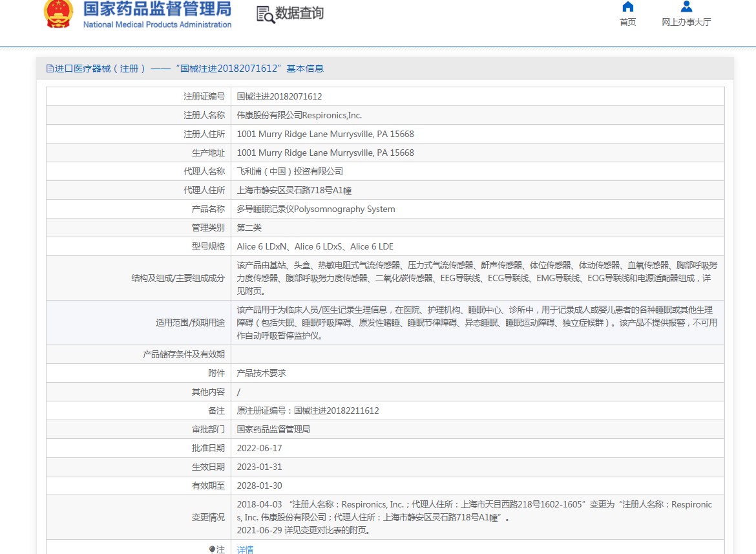The image size is (756, 554).
Task: Click the first row's 国械注进20182071612 value
Action: pyautogui.click(x=279, y=96)
